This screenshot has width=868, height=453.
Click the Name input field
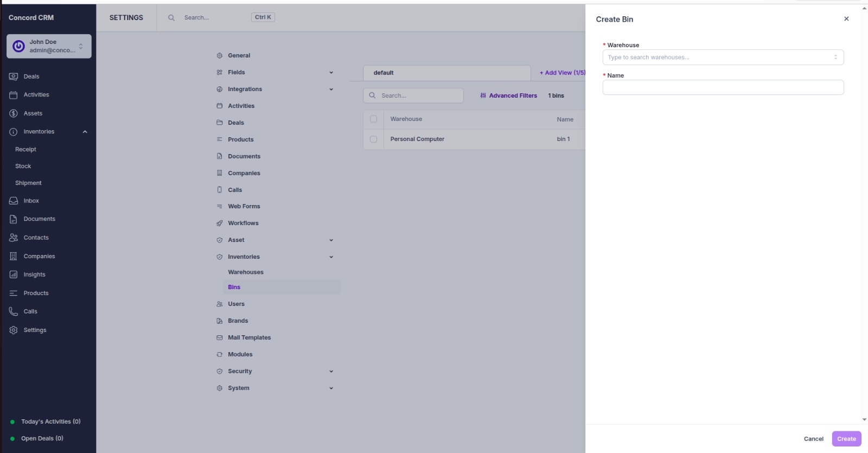coord(723,88)
